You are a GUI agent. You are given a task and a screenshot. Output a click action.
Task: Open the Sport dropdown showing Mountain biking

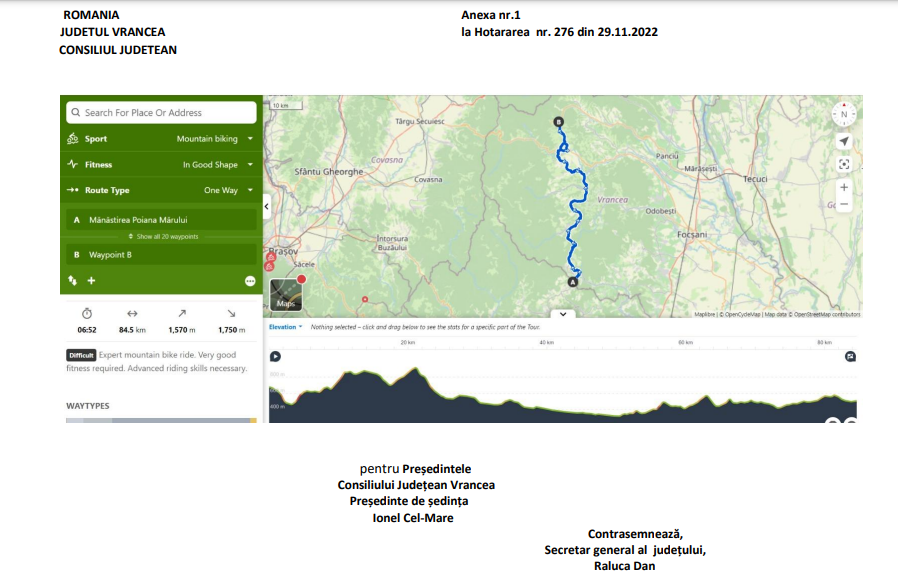(215, 139)
